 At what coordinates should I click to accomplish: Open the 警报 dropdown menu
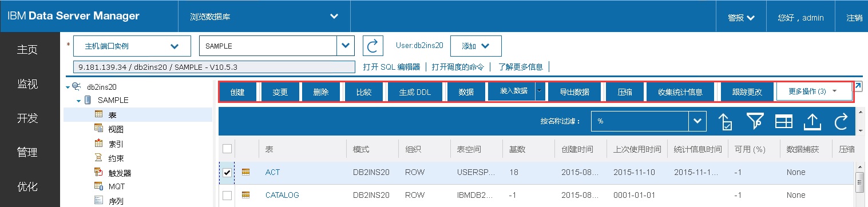pyautogui.click(x=741, y=17)
